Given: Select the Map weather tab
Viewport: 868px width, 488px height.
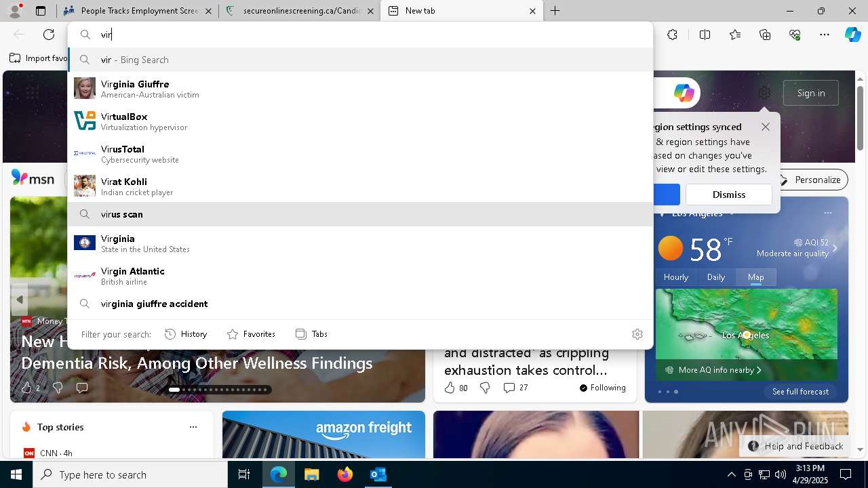Looking at the screenshot, I should point(756,277).
